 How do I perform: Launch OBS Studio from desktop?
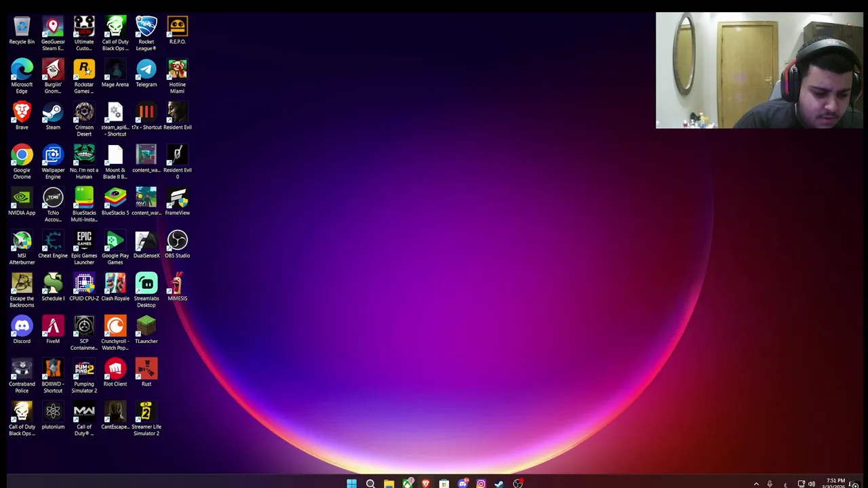pyautogui.click(x=178, y=245)
